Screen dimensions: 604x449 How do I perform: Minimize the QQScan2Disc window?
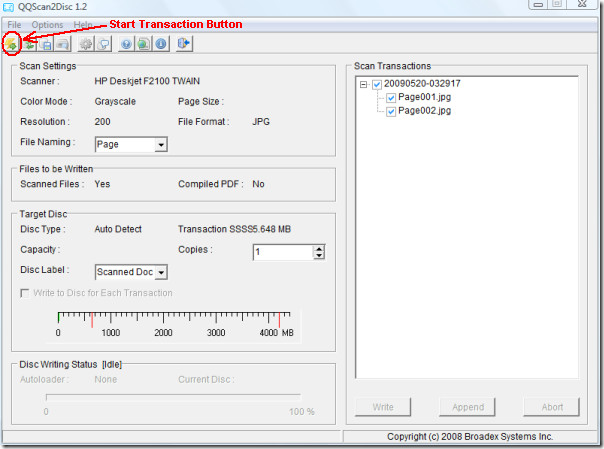539,4
